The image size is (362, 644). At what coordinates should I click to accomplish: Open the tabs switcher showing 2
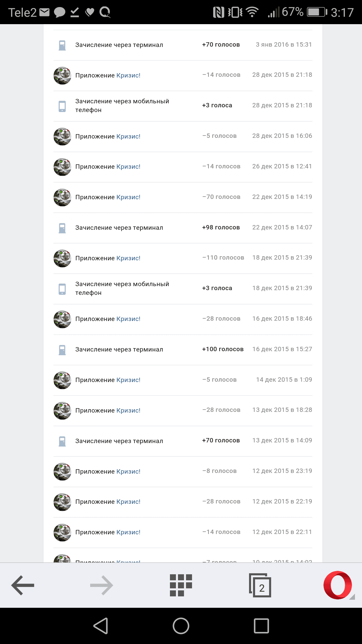[260, 586]
